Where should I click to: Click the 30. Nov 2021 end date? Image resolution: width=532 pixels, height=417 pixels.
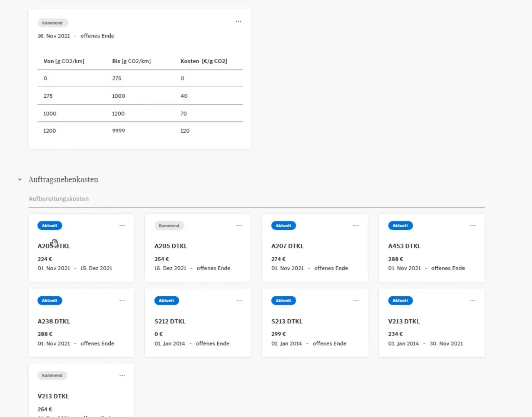[446, 344]
